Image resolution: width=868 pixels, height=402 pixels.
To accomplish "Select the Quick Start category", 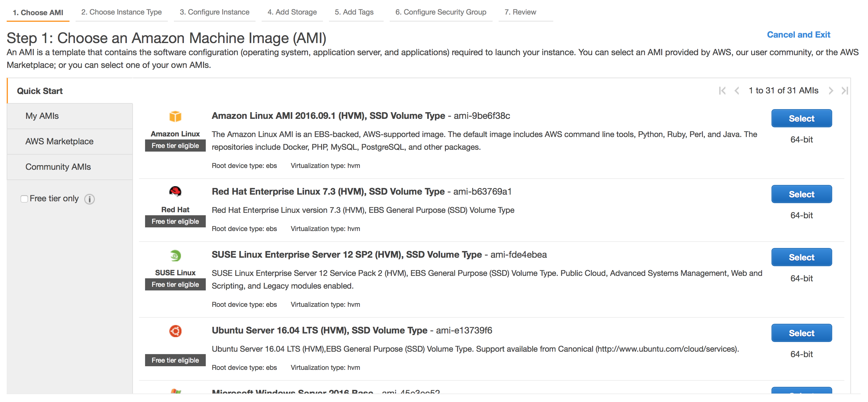I will click(70, 91).
